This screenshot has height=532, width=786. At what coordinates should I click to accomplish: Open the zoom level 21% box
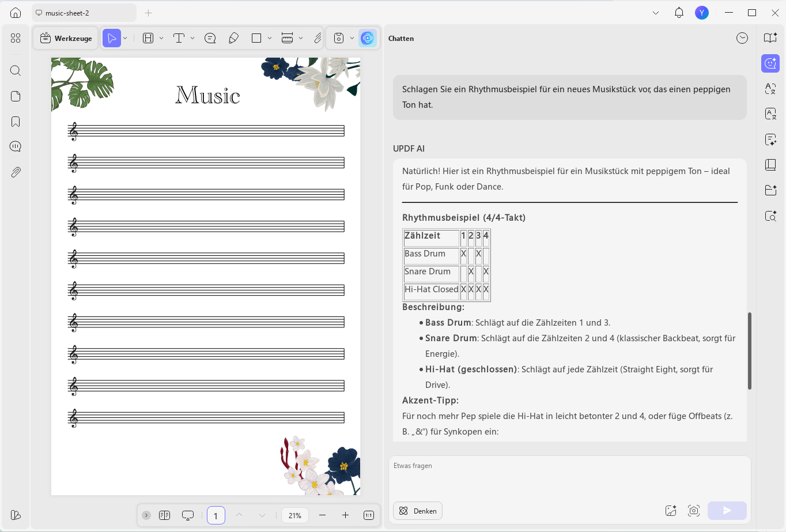coord(295,515)
